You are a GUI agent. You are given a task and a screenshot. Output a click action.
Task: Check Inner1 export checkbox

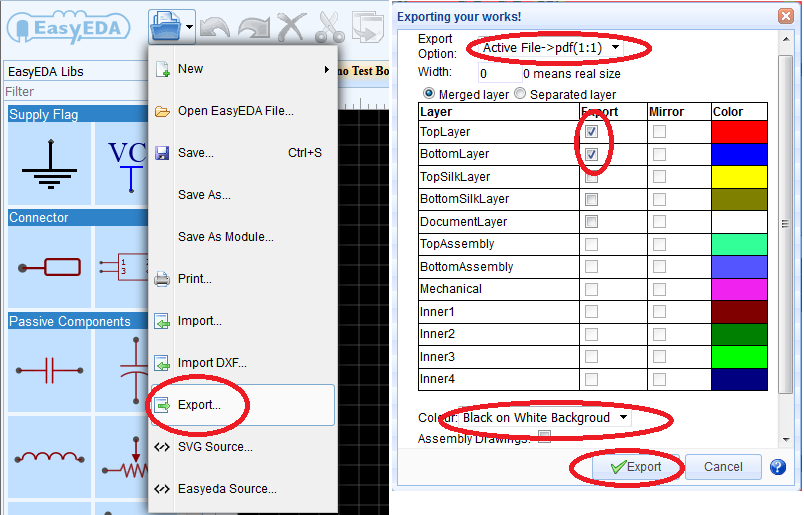[x=591, y=311]
